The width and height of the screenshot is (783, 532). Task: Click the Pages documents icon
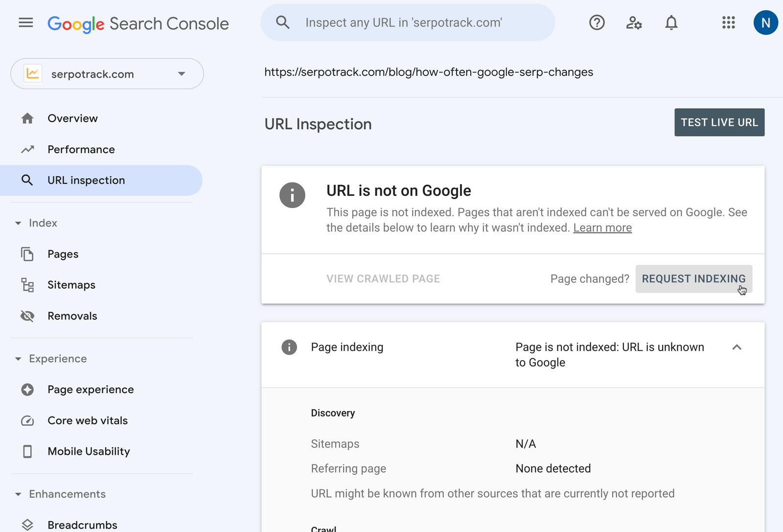[x=27, y=254]
